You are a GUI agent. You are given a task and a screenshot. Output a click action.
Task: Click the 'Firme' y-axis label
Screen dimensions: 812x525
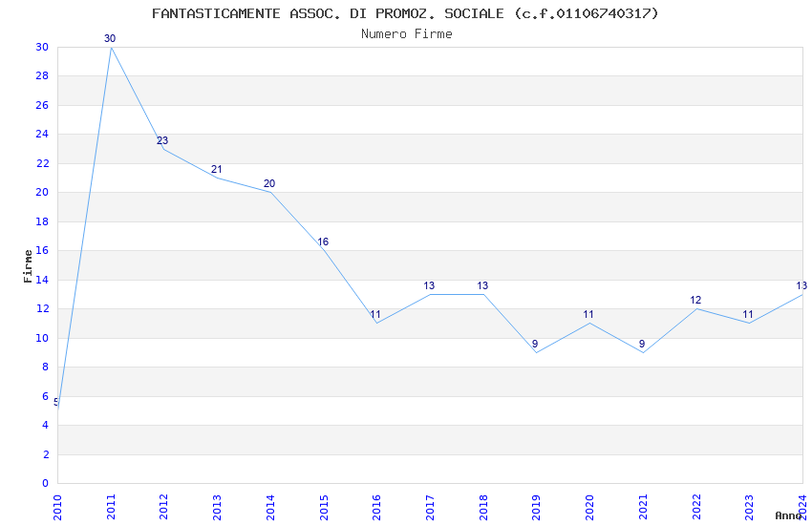point(28,266)
